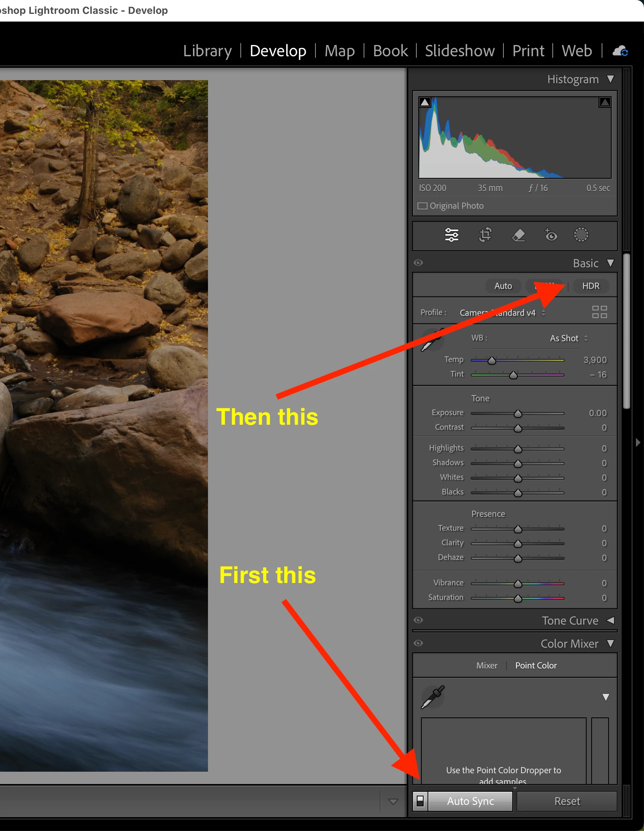
Task: Open the As Shot white balance dropdown
Action: (569, 338)
